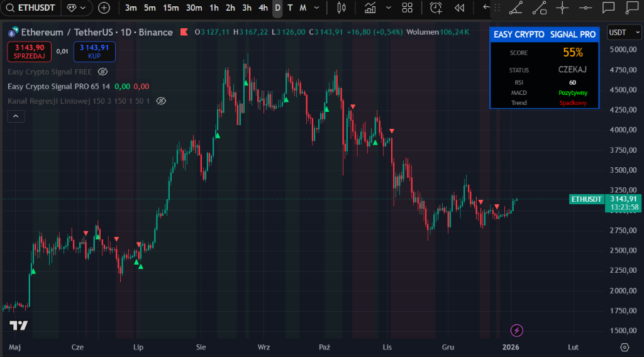Switch to the 15m timeframe
644x357 pixels.
[x=171, y=8]
